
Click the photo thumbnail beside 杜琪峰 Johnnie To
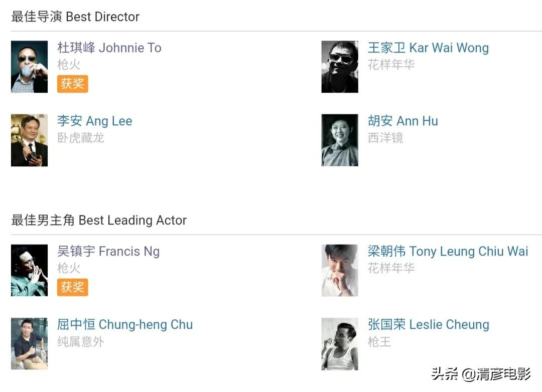pyautogui.click(x=30, y=67)
